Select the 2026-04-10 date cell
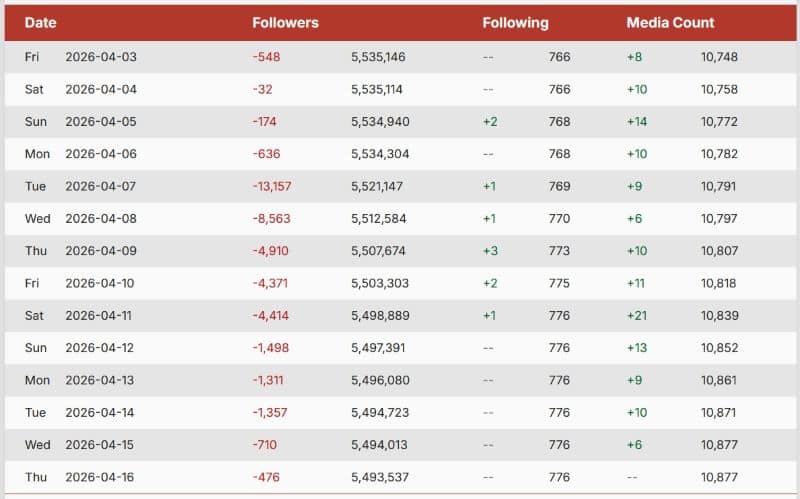Image resolution: width=800 pixels, height=499 pixels. tap(100, 283)
